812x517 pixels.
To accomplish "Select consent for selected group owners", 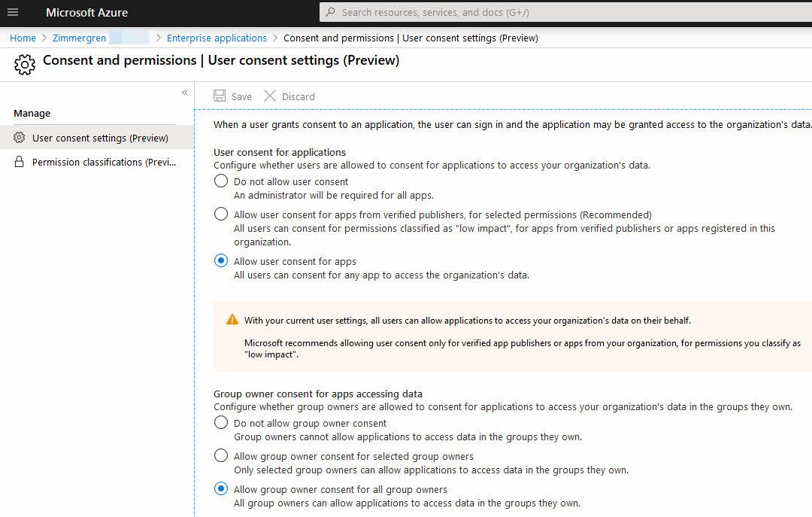I will (221, 456).
